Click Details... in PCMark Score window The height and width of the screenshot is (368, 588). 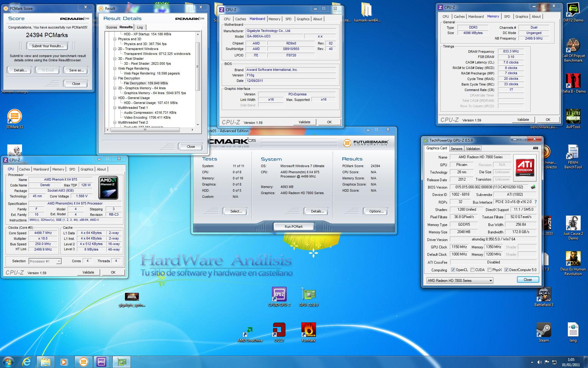pyautogui.click(x=20, y=70)
